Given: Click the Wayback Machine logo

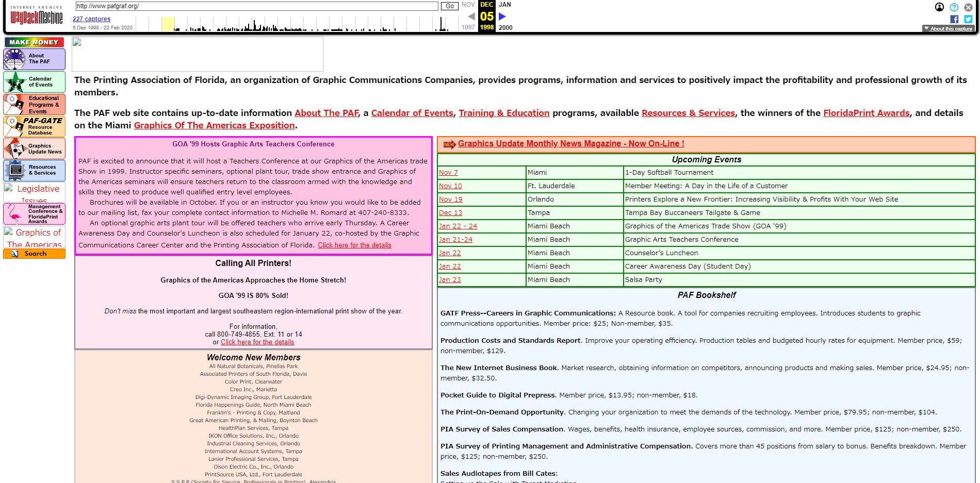Looking at the screenshot, I should click(36, 16).
